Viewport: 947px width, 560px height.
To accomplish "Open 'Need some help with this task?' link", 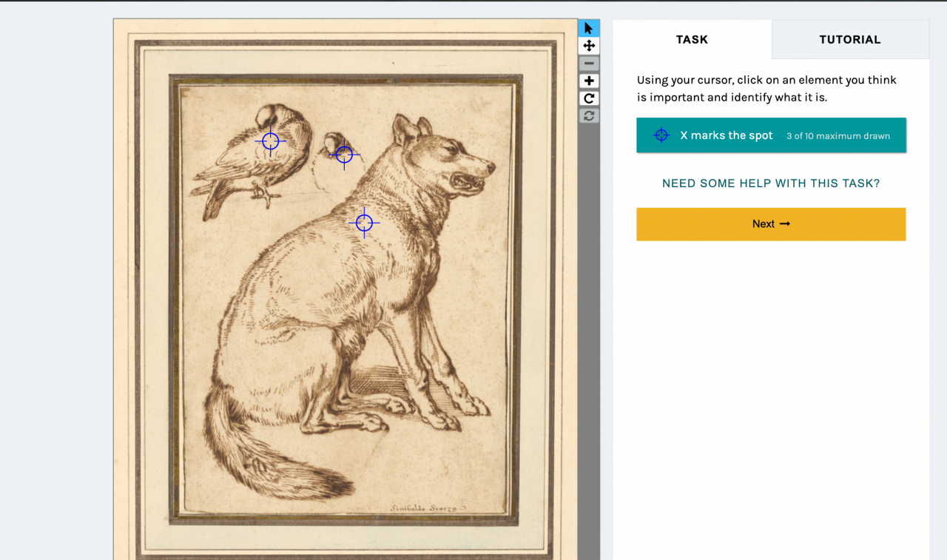I will point(771,183).
